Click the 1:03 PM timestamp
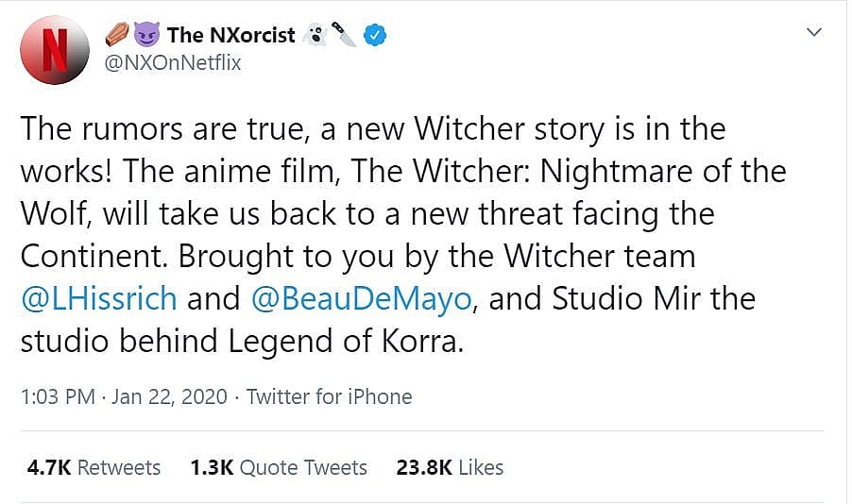This screenshot has height=504, width=852. point(57,396)
